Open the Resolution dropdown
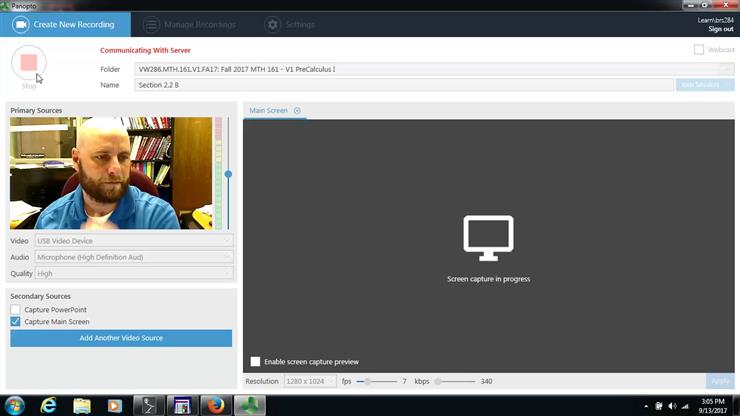 [x=310, y=381]
